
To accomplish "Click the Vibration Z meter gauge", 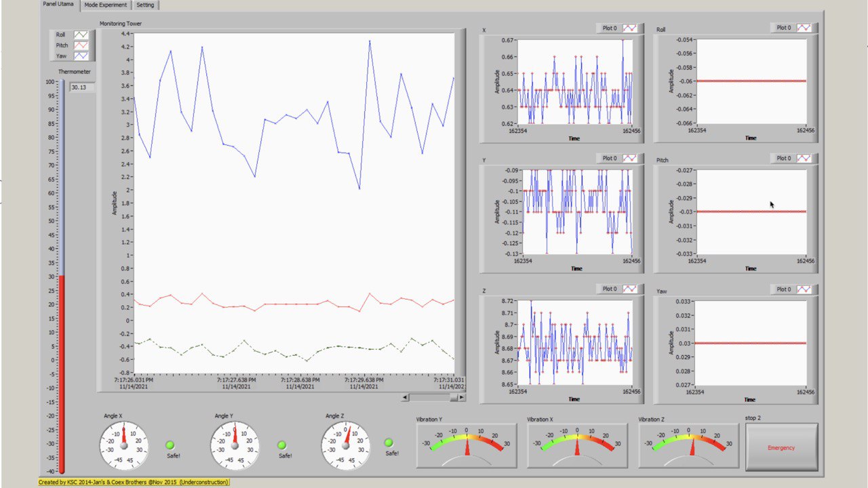I will pyautogui.click(x=689, y=445).
